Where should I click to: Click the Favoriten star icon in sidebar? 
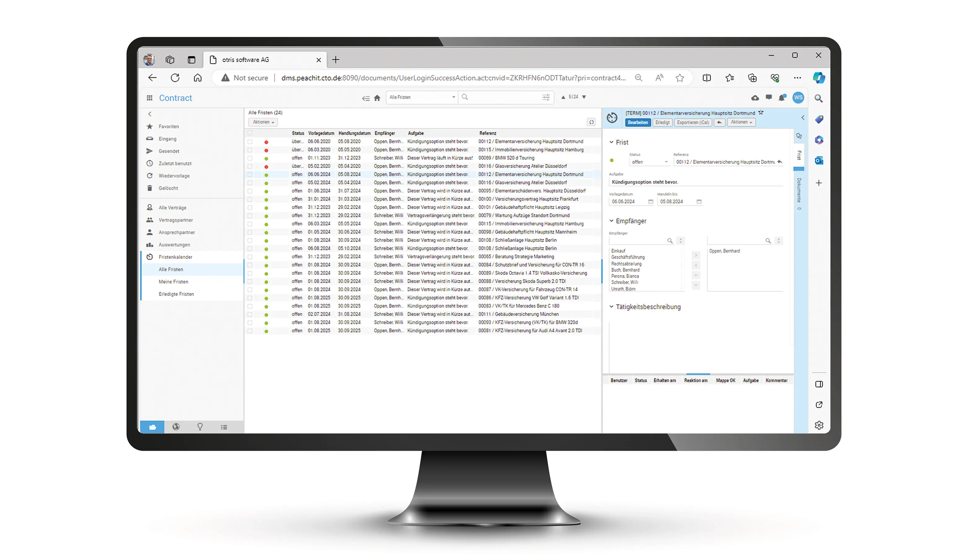[x=150, y=126]
